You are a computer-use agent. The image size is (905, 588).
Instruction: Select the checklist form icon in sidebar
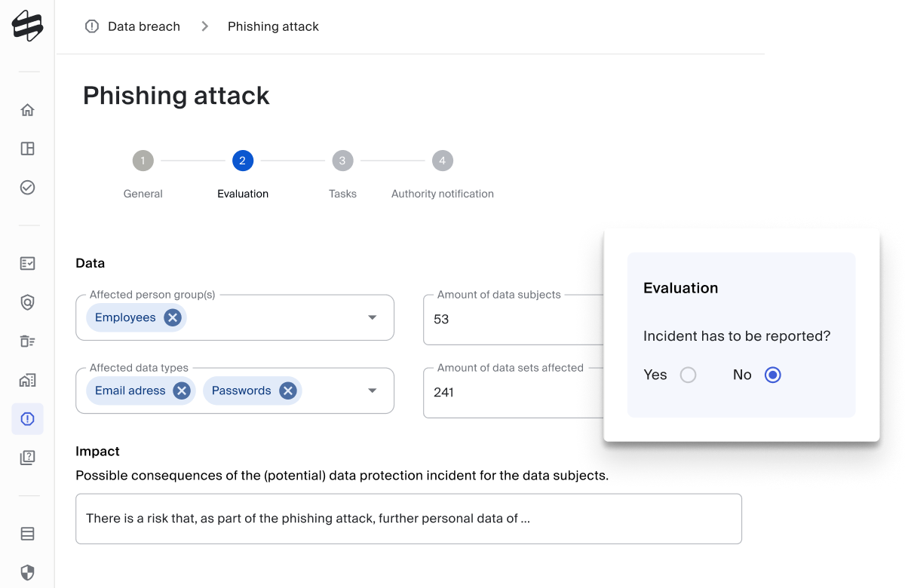pyautogui.click(x=27, y=264)
